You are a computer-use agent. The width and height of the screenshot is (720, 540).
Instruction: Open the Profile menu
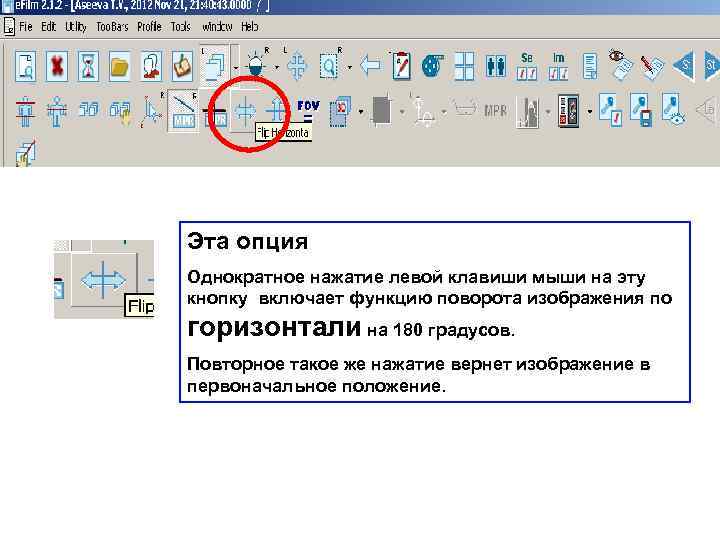coord(149,27)
